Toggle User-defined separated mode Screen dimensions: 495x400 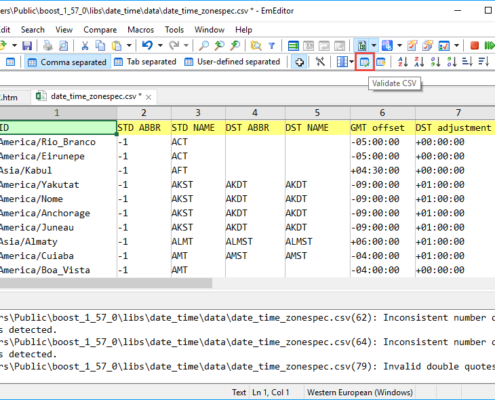[232, 62]
